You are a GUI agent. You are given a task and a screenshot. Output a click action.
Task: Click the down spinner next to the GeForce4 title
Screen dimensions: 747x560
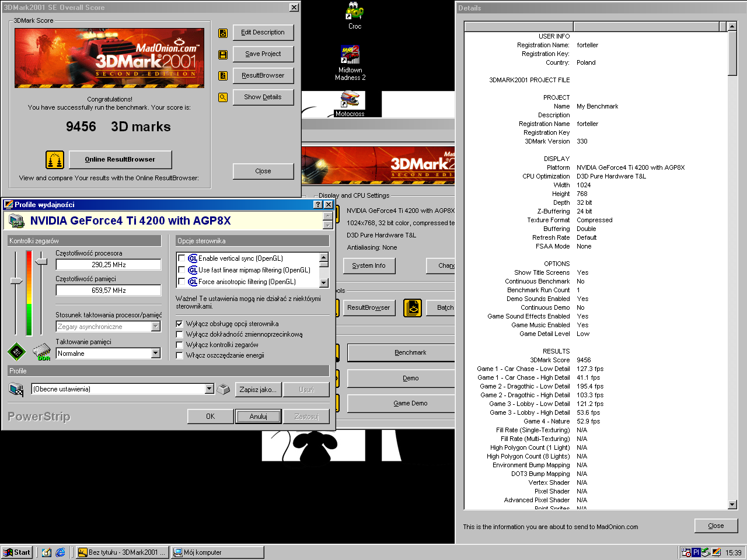point(328,225)
